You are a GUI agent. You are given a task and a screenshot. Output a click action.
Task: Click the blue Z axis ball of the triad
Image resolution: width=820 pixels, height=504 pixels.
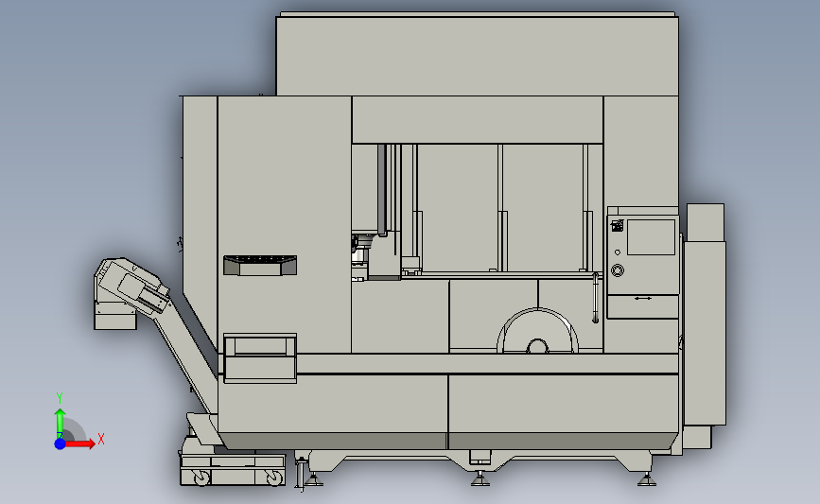(61, 443)
